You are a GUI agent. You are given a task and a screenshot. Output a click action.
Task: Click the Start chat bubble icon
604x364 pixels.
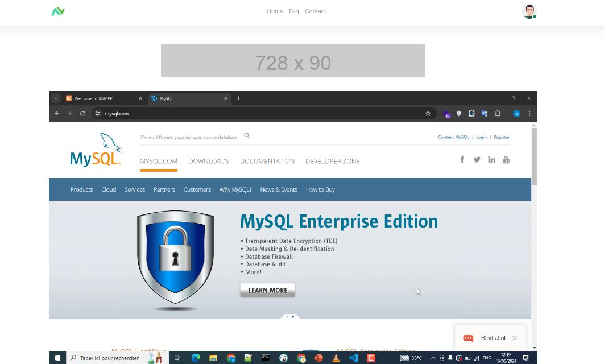coord(468,338)
